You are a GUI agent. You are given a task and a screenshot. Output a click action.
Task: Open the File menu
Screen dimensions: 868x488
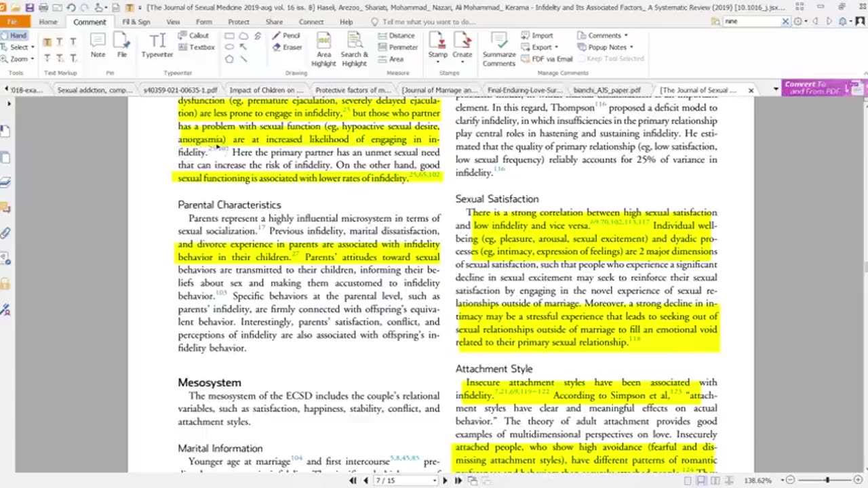click(14, 22)
